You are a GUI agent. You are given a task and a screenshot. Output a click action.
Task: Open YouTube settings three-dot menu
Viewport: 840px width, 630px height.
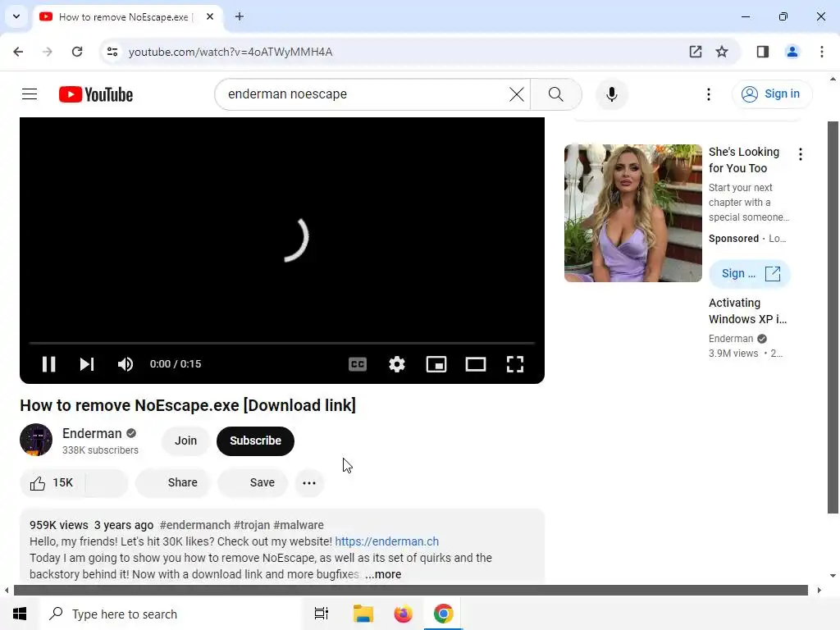pos(708,94)
